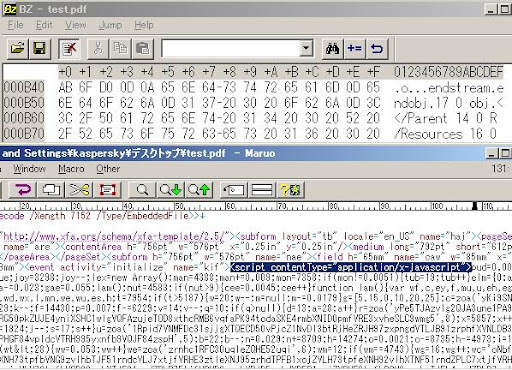
Task: Click address 000B70 in the BZ hex view
Action: point(24,134)
